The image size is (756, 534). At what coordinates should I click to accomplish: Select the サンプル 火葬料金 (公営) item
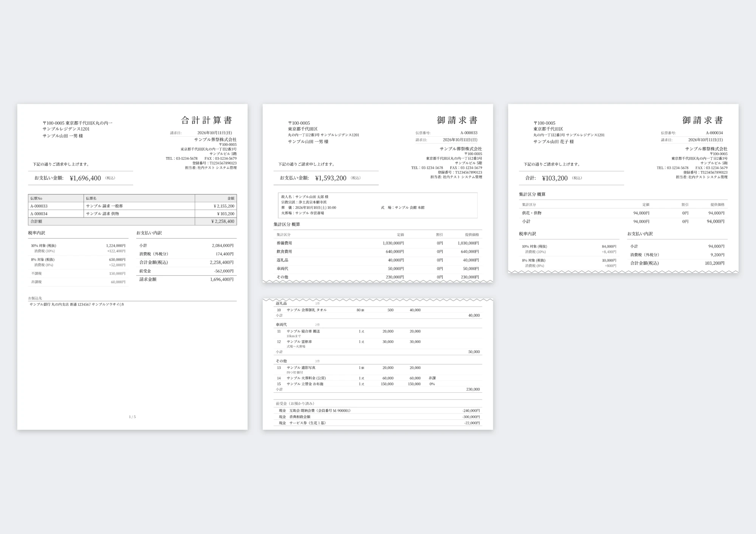tap(306, 378)
